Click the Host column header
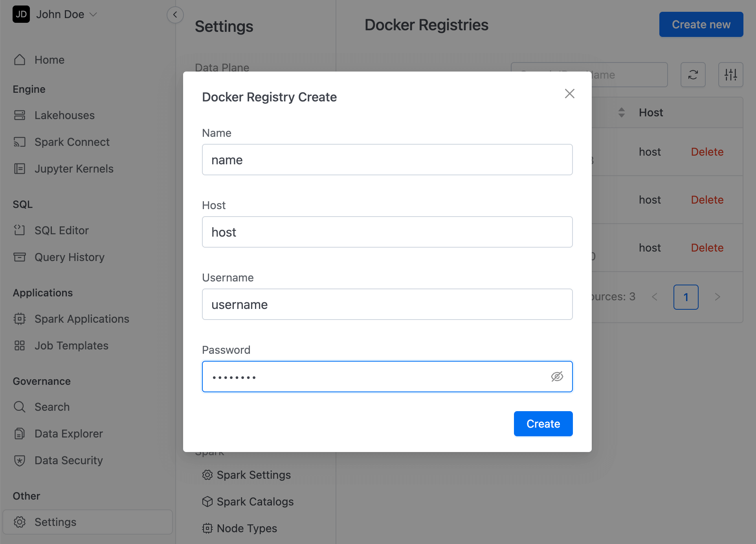Viewport: 756px width, 544px height. click(x=651, y=112)
